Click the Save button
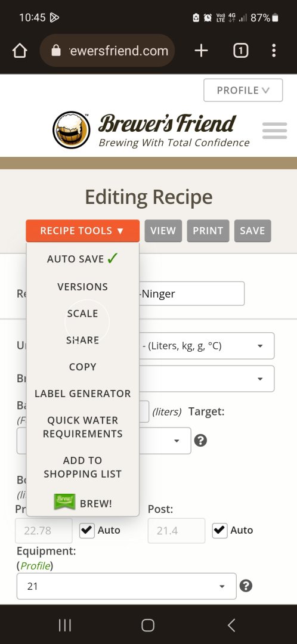Viewport: 297px width, 644px height. click(x=253, y=231)
